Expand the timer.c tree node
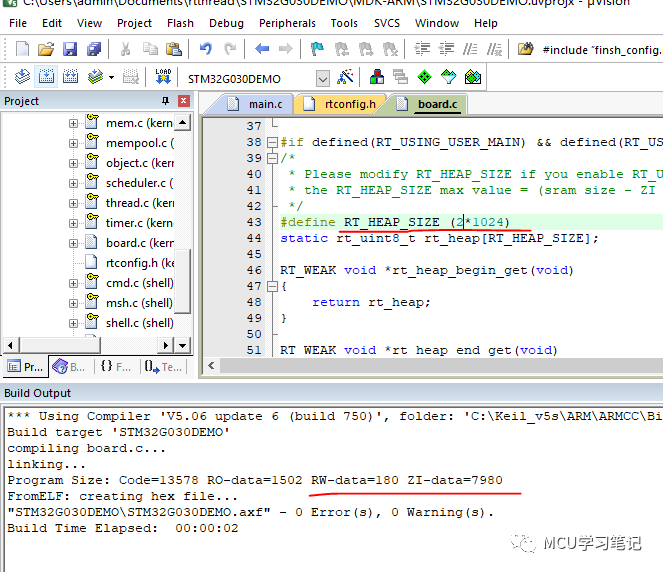Viewport: 663px width, 572px height. [x=74, y=223]
